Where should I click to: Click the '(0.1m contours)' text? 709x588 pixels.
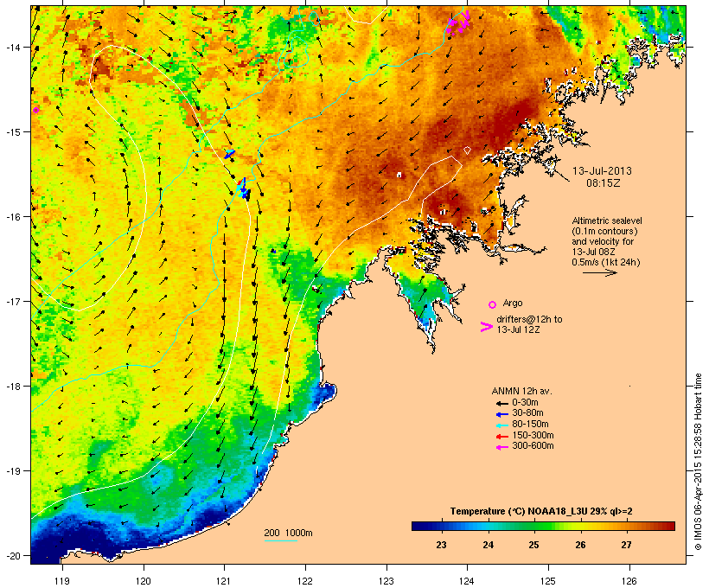[604, 231]
